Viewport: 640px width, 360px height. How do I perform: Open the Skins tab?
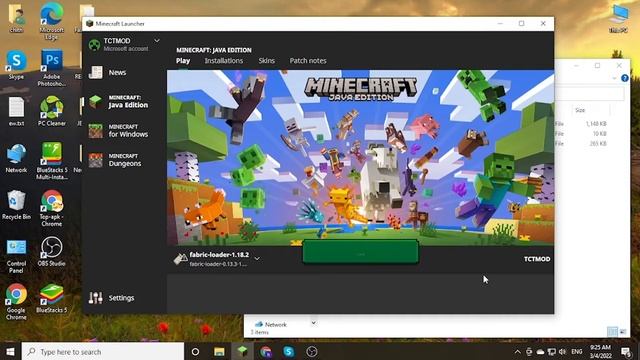coord(267,61)
